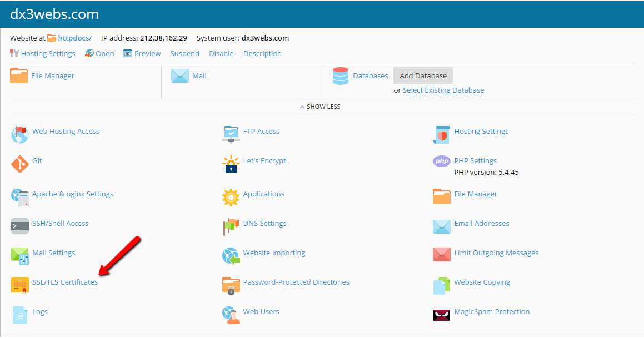
Task: Open the top File Manager text link
Action: 53,76
